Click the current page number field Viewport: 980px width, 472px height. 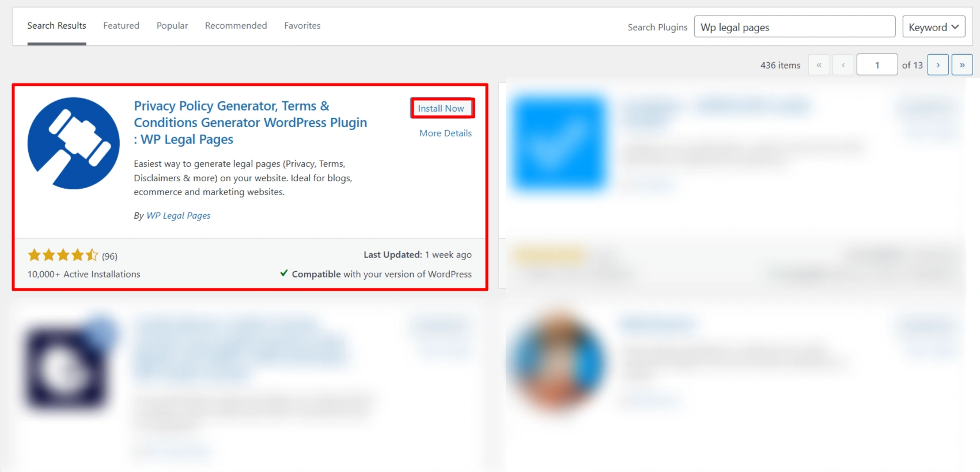click(876, 65)
